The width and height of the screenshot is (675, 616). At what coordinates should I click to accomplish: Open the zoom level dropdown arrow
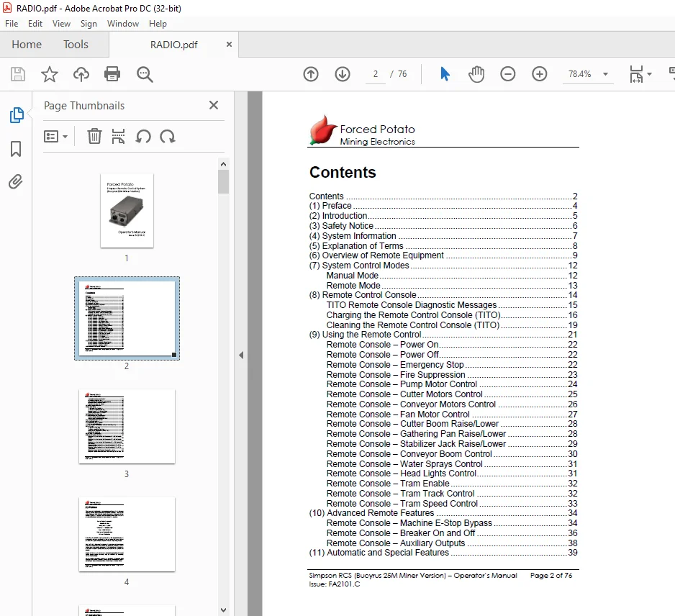(605, 74)
